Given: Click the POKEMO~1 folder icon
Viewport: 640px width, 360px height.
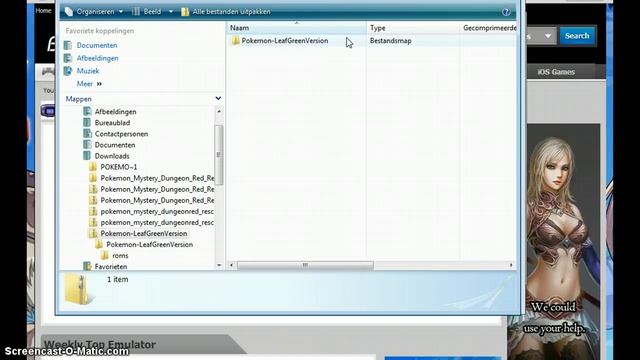Looking at the screenshot, I should 93,167.
